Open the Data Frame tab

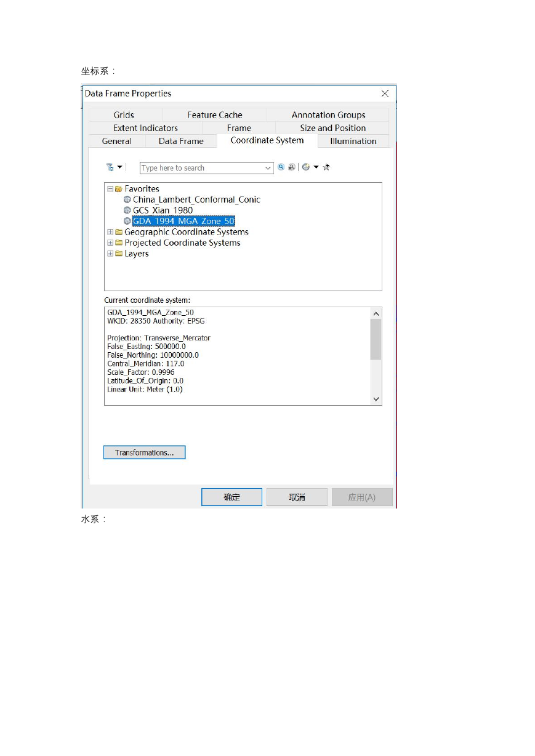(181, 141)
